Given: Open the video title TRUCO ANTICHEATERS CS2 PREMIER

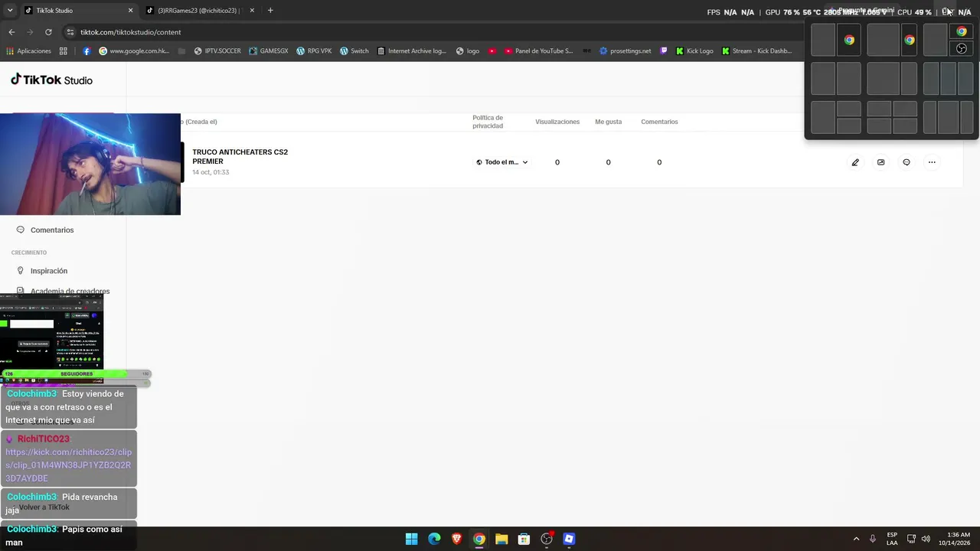Looking at the screenshot, I should [240, 157].
